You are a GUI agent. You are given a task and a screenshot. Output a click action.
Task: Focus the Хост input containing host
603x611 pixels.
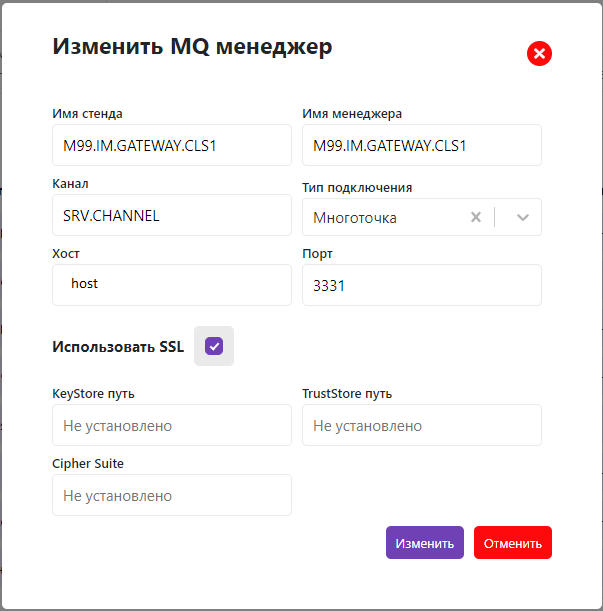(171, 284)
